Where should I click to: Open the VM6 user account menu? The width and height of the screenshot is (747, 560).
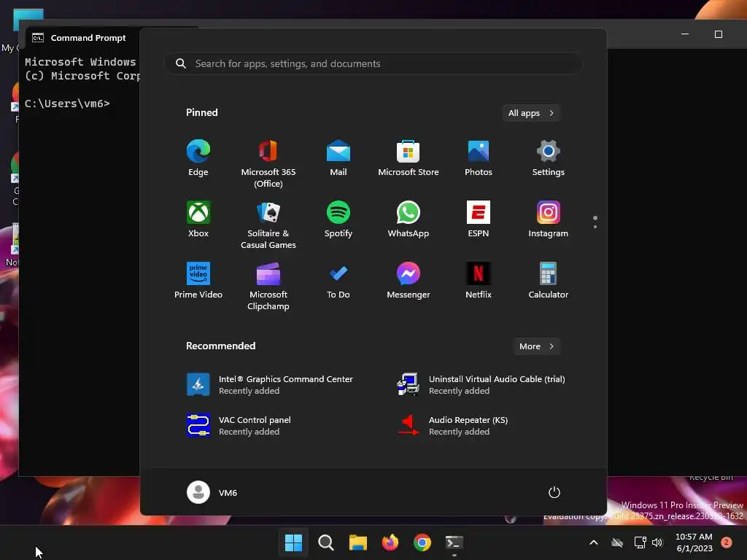coord(212,492)
